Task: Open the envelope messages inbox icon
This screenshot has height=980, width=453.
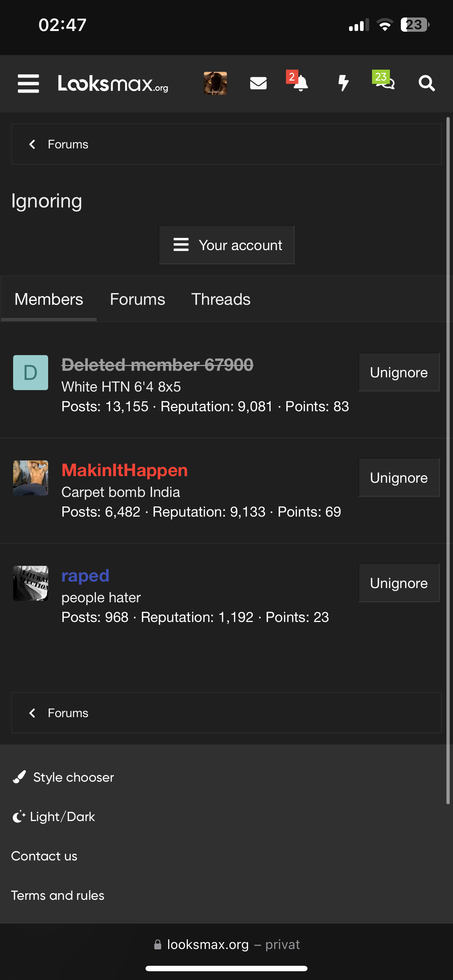Action: tap(258, 83)
